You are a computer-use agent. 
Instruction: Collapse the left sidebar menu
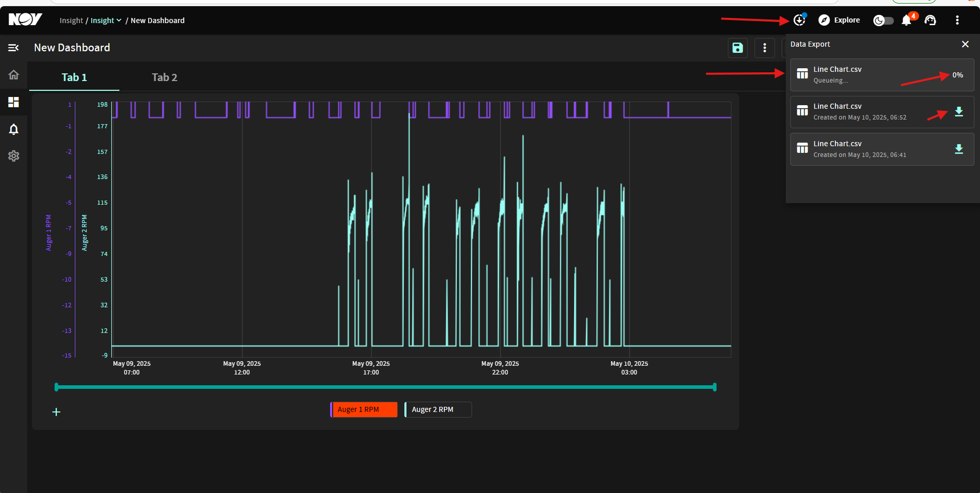pyautogui.click(x=14, y=48)
